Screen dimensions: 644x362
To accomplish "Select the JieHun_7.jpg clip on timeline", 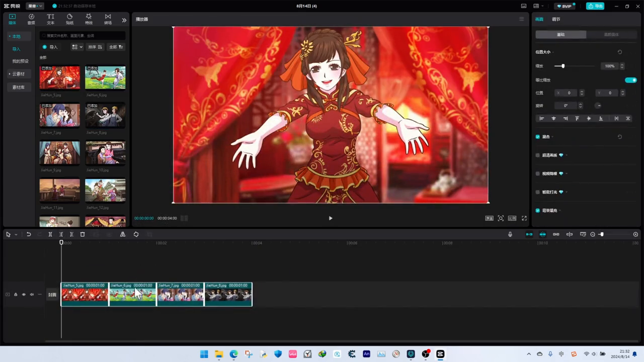I will click(180, 294).
